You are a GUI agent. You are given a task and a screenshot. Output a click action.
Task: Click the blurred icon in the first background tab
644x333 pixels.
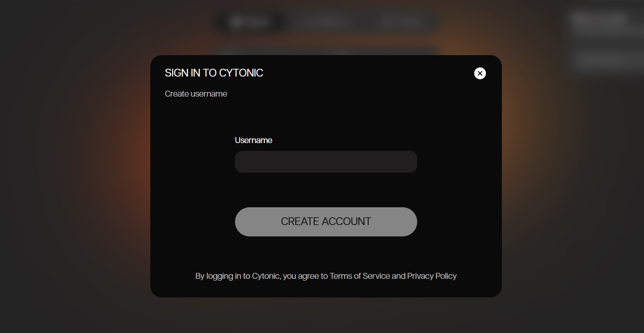click(235, 21)
